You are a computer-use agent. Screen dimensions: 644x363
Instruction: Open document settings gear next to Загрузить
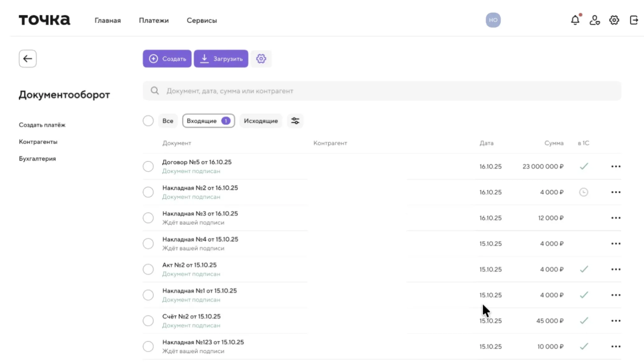(261, 59)
